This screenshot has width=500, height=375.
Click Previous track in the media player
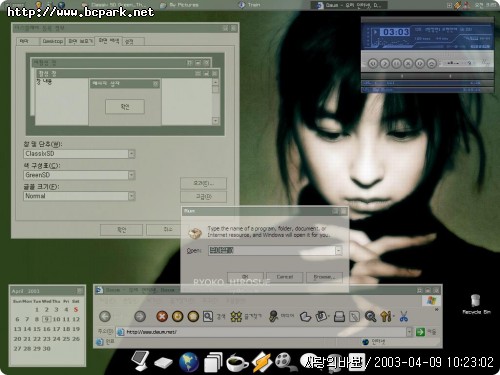point(373,63)
